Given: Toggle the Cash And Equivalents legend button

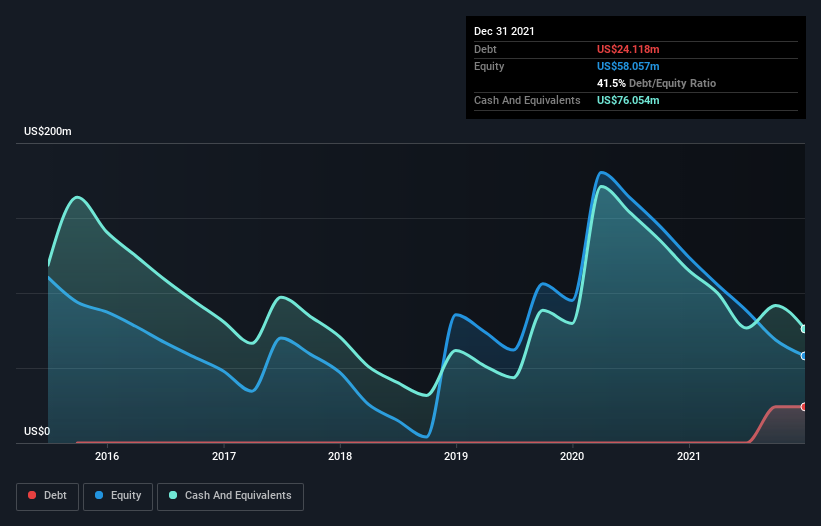Looking at the screenshot, I should pyautogui.click(x=230, y=496).
